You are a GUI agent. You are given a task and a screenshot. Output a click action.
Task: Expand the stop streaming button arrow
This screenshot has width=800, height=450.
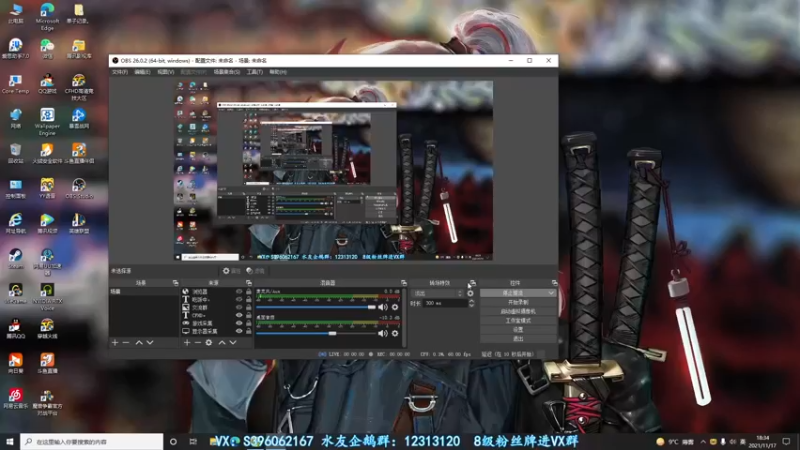click(x=551, y=293)
